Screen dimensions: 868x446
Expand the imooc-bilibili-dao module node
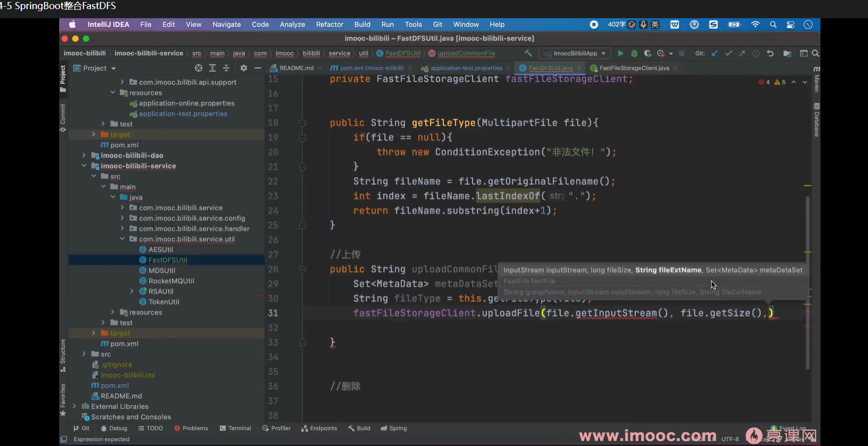[84, 155]
